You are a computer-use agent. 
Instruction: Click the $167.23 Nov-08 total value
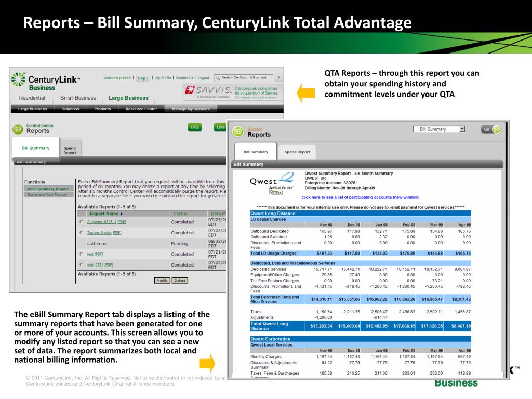324,254
